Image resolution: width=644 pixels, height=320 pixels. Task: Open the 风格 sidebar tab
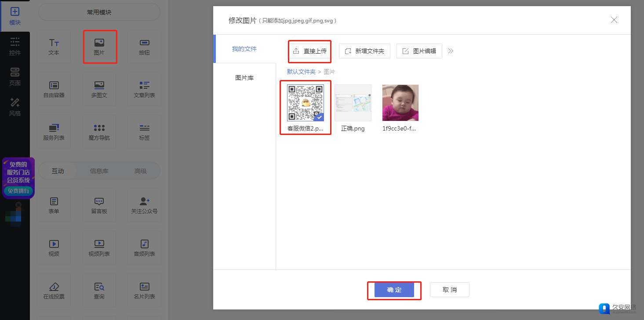(x=15, y=107)
